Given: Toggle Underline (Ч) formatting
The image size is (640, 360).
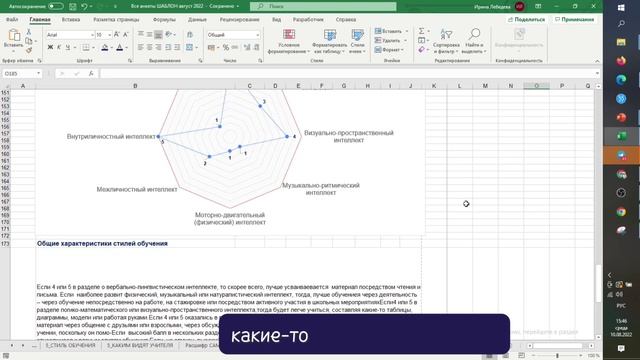Looking at the screenshot, I should coord(68,48).
